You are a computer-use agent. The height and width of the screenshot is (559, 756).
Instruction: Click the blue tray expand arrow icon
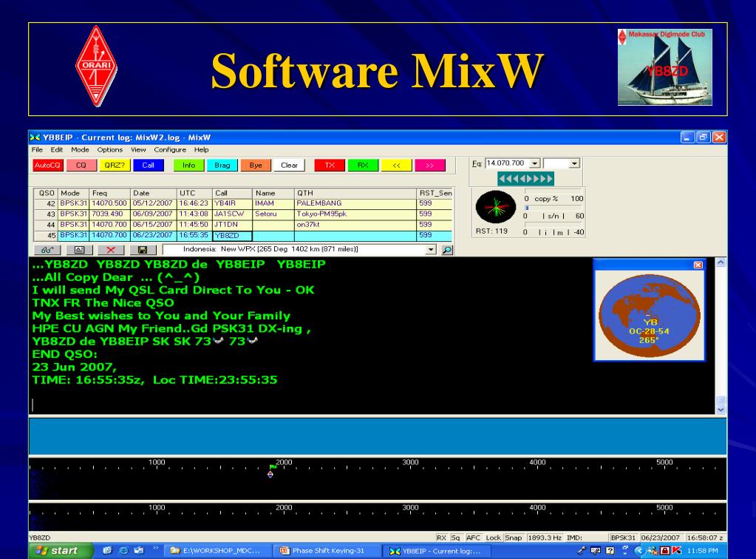click(x=639, y=550)
